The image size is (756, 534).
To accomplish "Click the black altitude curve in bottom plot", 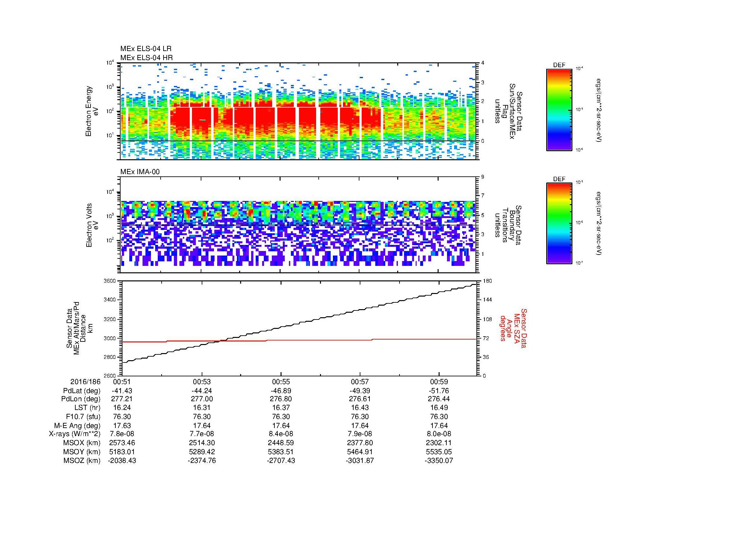I will click(299, 323).
